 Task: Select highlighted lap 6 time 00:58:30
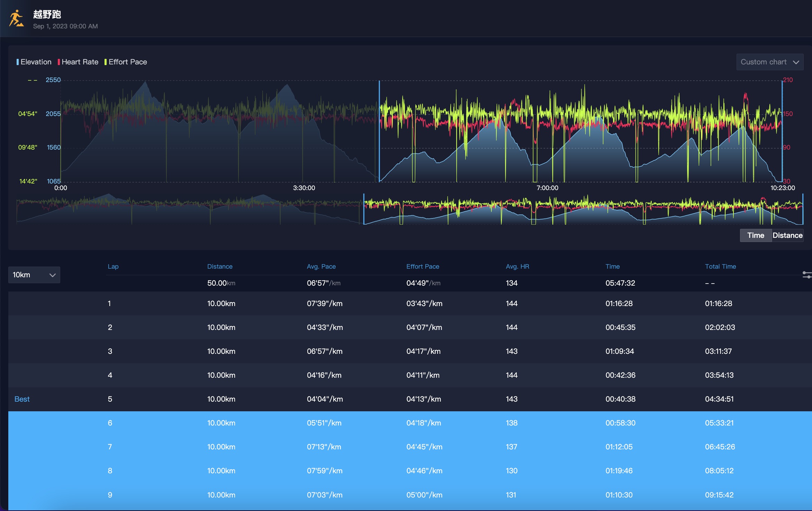click(620, 423)
